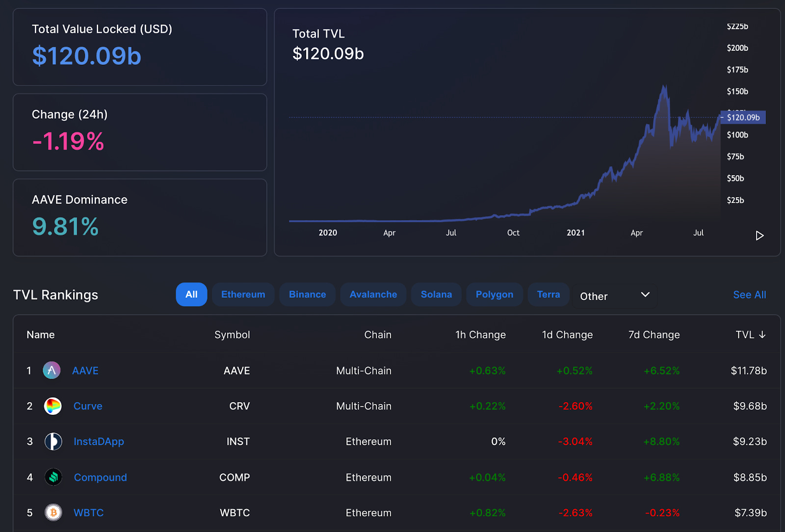This screenshot has width=785, height=532.
Task: Open the InstaDApp protocol link
Action: (99, 442)
